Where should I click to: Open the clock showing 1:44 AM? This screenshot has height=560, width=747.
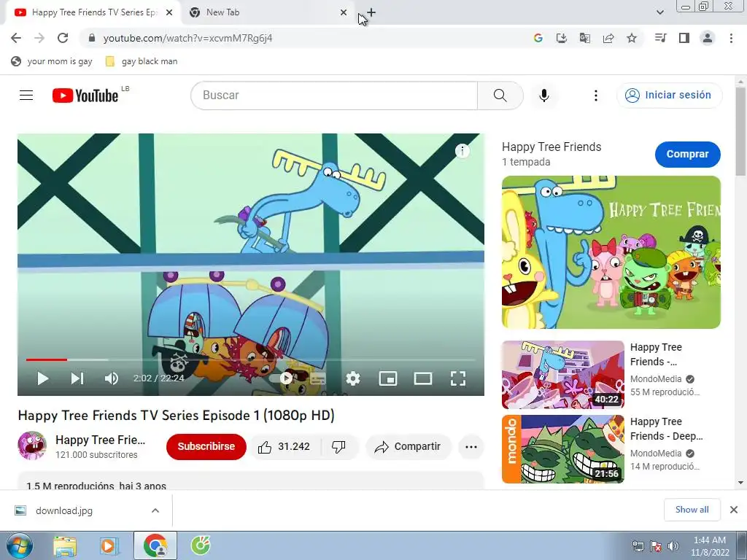coord(710,546)
